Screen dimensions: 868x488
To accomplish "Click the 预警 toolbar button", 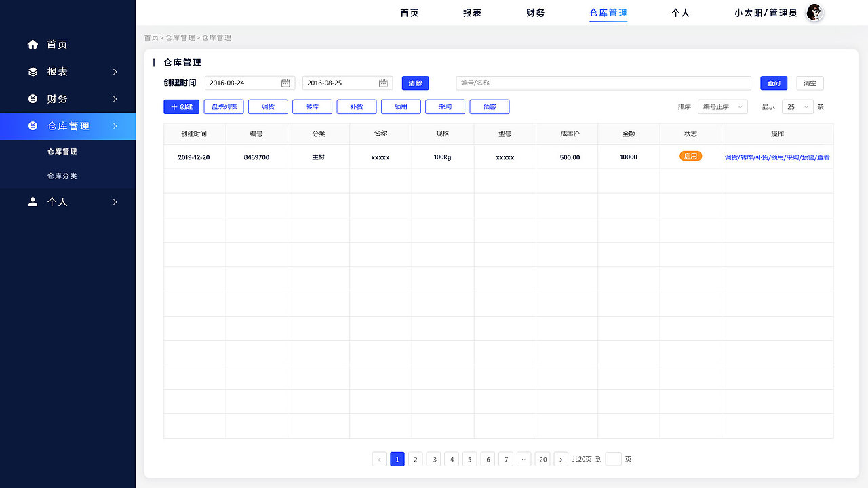I will (490, 106).
